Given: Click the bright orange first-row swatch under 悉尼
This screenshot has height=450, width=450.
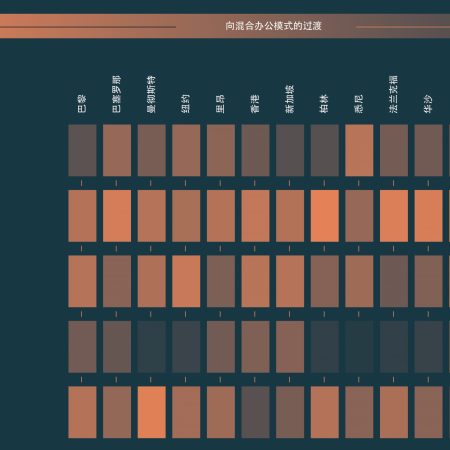Looking at the screenshot, I should click(x=359, y=150).
